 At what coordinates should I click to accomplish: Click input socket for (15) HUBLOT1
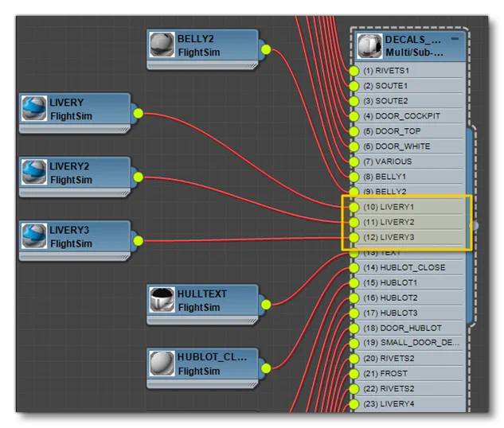click(x=354, y=283)
